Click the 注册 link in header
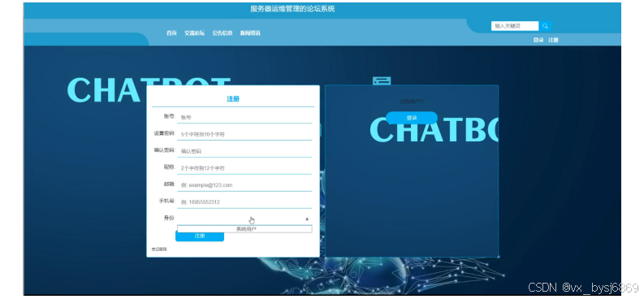The width and height of the screenshot is (644, 299). (553, 41)
